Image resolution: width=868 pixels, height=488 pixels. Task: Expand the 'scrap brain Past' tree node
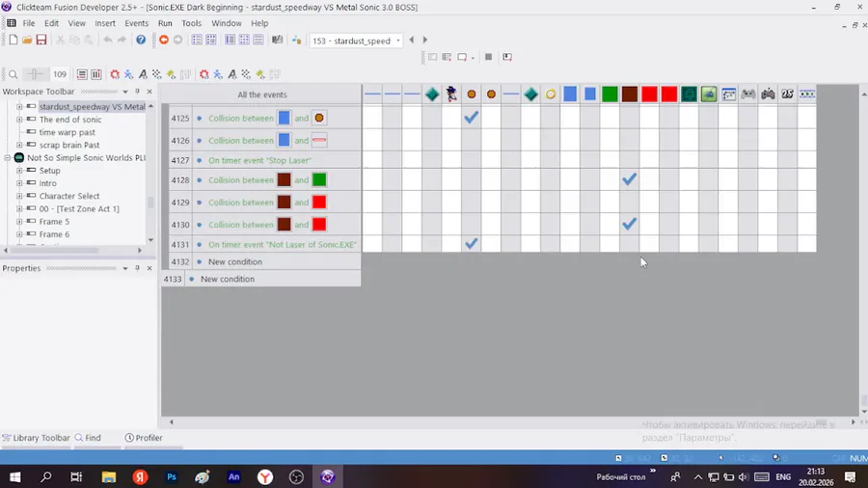[19, 145]
